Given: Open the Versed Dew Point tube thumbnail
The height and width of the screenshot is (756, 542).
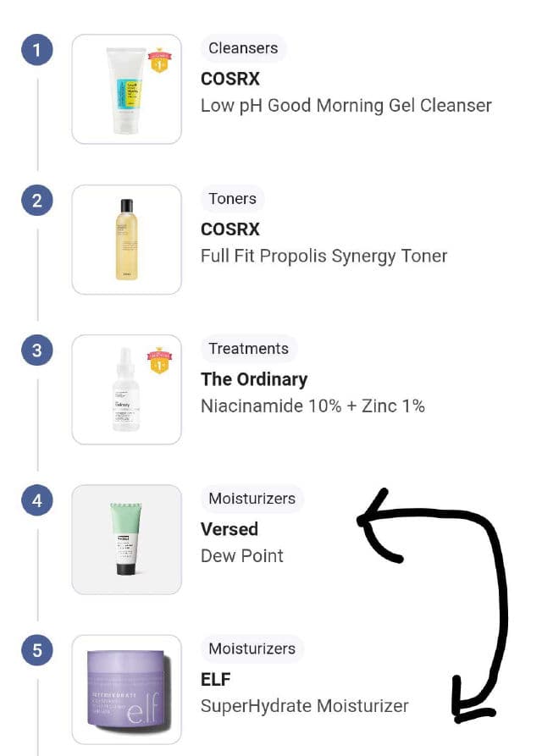Looking at the screenshot, I should [126, 539].
